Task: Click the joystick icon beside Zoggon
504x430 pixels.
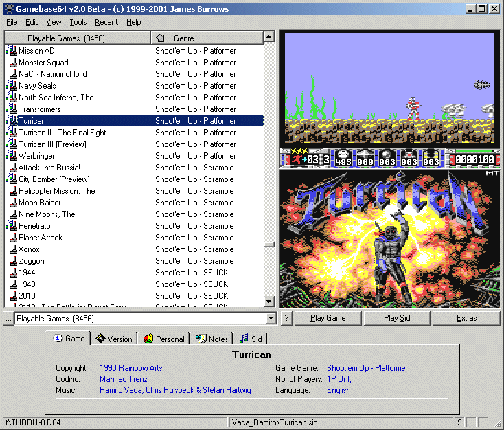Action: pyautogui.click(x=13, y=260)
